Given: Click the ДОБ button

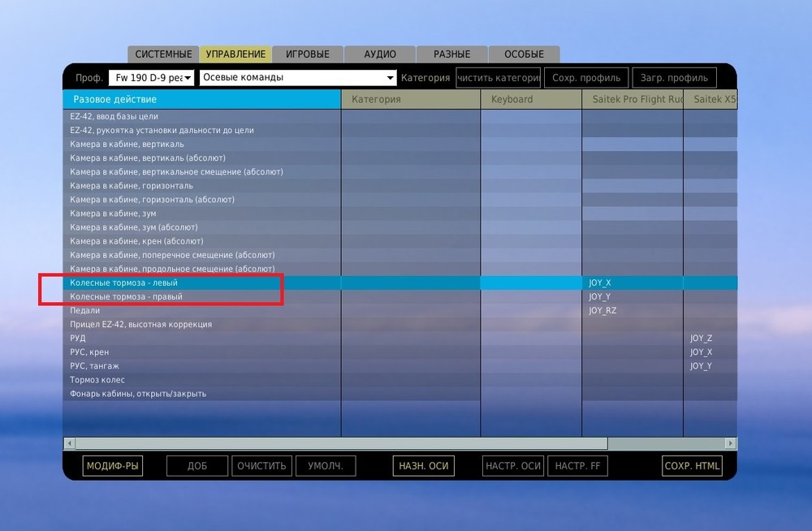Looking at the screenshot, I should [x=197, y=466].
